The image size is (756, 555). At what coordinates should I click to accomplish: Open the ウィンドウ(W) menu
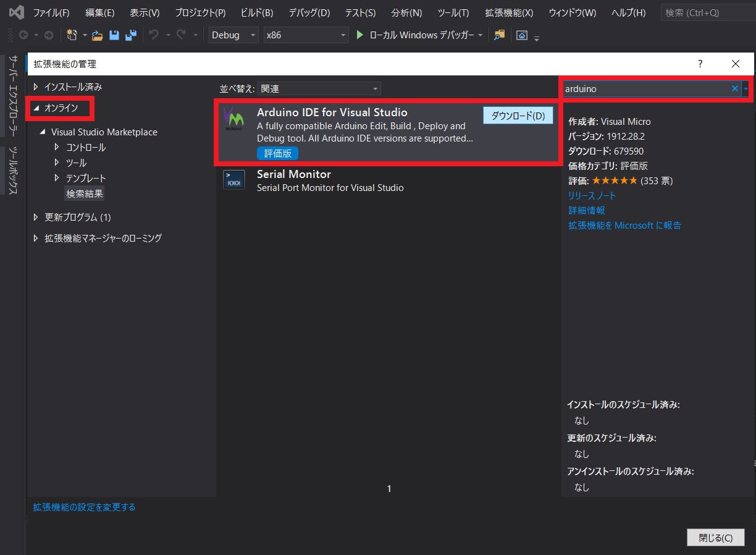[x=573, y=12]
